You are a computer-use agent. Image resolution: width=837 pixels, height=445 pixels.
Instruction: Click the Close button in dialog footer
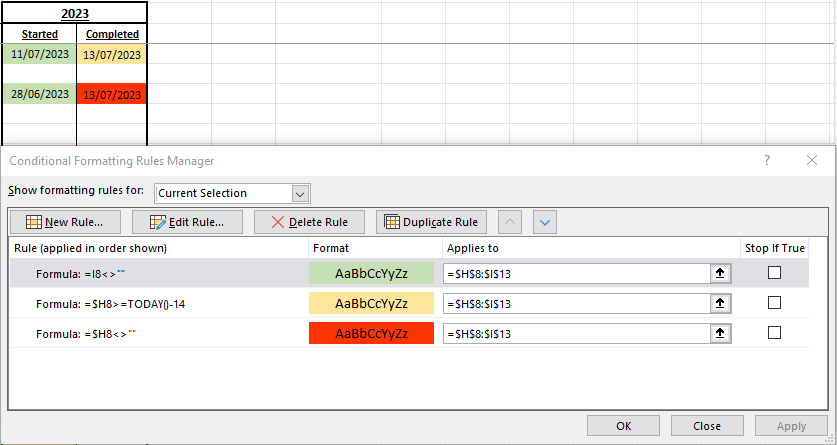coord(707,426)
